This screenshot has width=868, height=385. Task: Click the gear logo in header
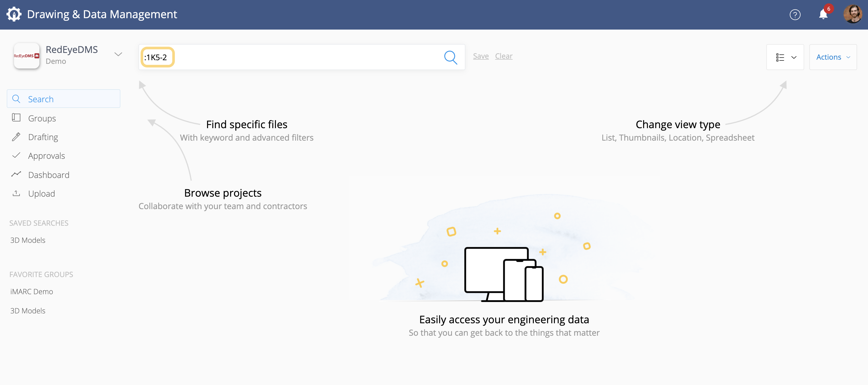[x=14, y=14]
